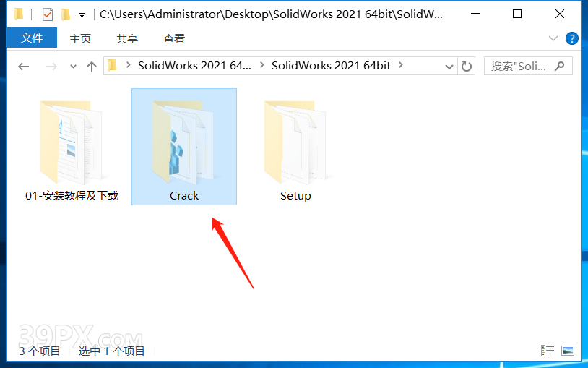This screenshot has width=588, height=368.
Task: Open Explorer help question mark
Action: pos(571,38)
